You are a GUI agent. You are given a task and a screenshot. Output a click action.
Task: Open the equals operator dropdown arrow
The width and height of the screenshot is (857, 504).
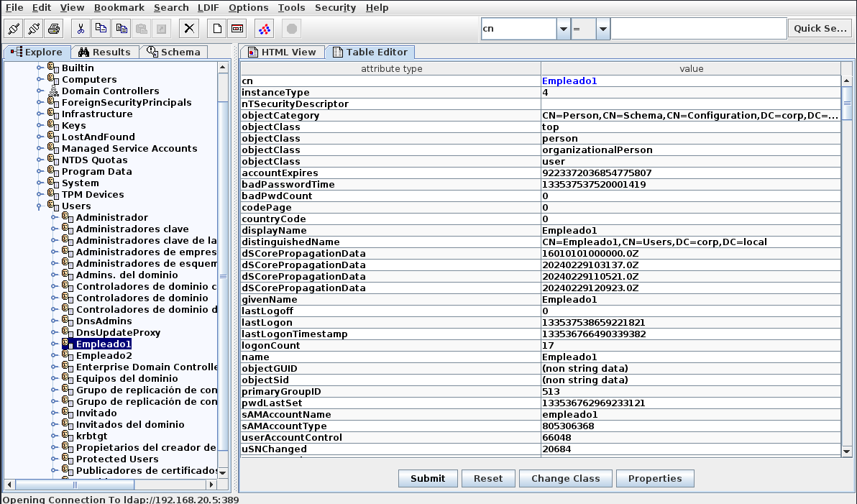(x=603, y=29)
